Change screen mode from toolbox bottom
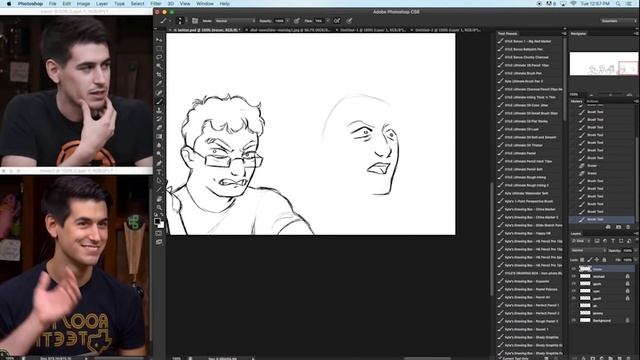The width and height of the screenshot is (640, 360). coord(159,242)
